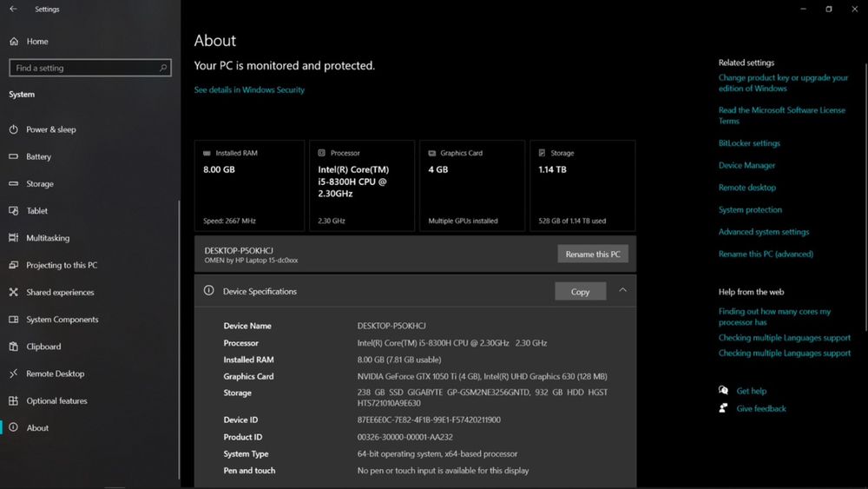Select the Storage sidebar icon
Viewport: 868px width, 489px height.
click(14, 183)
